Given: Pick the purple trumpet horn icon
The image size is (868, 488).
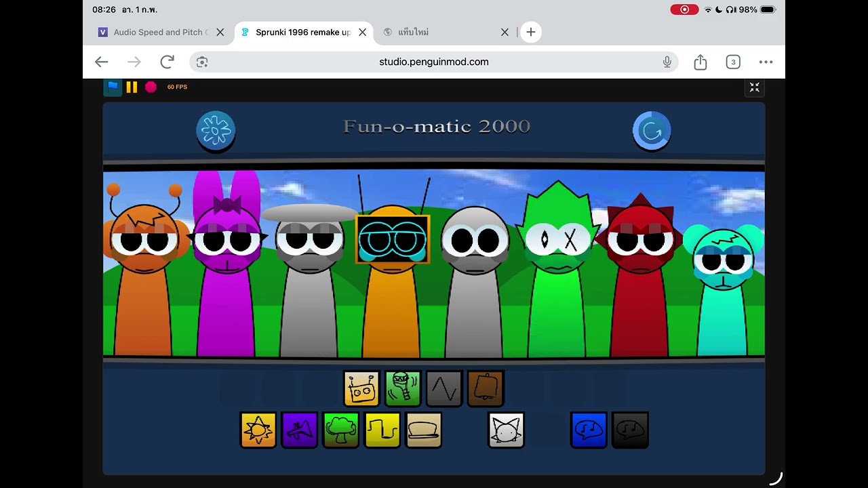Looking at the screenshot, I should (300, 430).
